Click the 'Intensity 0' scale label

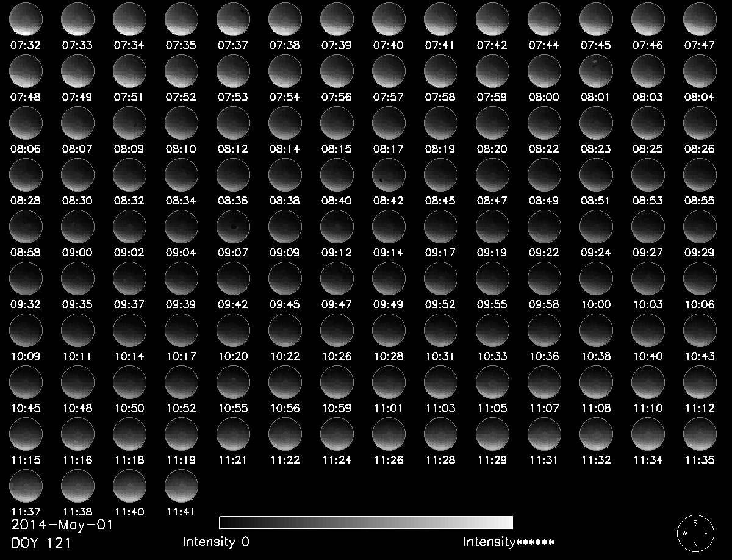pos(216,542)
